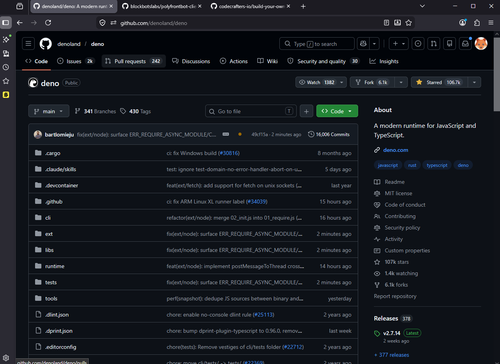
Task: Open the sidebar synced tabs icon
Action: pyautogui.click(x=6, y=53)
